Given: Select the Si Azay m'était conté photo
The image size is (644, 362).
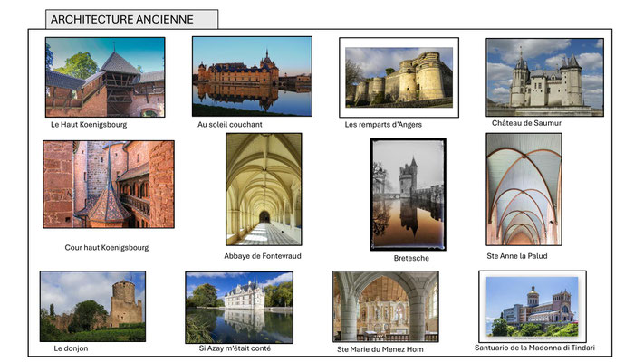Looking at the screenshot, I should click(239, 308).
